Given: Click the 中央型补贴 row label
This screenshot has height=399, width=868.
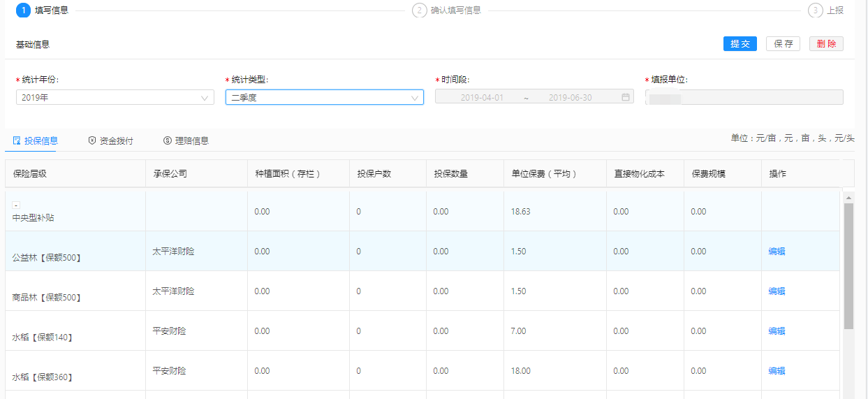Looking at the screenshot, I should (33, 218).
